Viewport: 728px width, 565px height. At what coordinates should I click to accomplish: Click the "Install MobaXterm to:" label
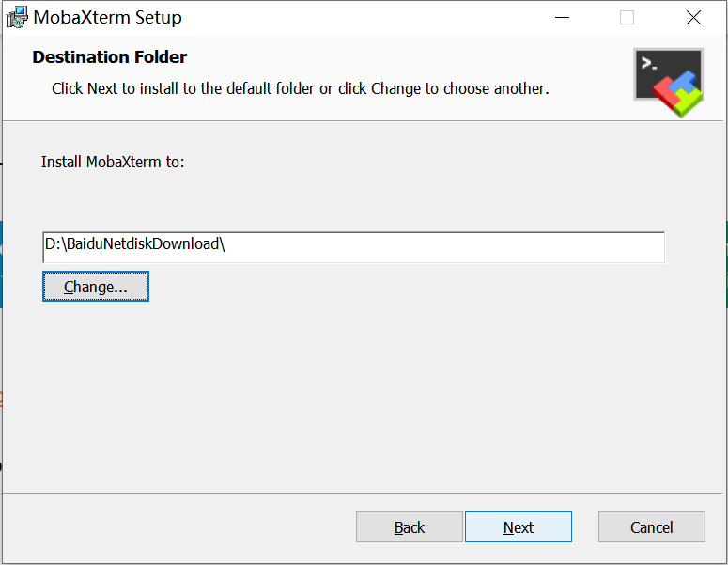[x=113, y=162]
